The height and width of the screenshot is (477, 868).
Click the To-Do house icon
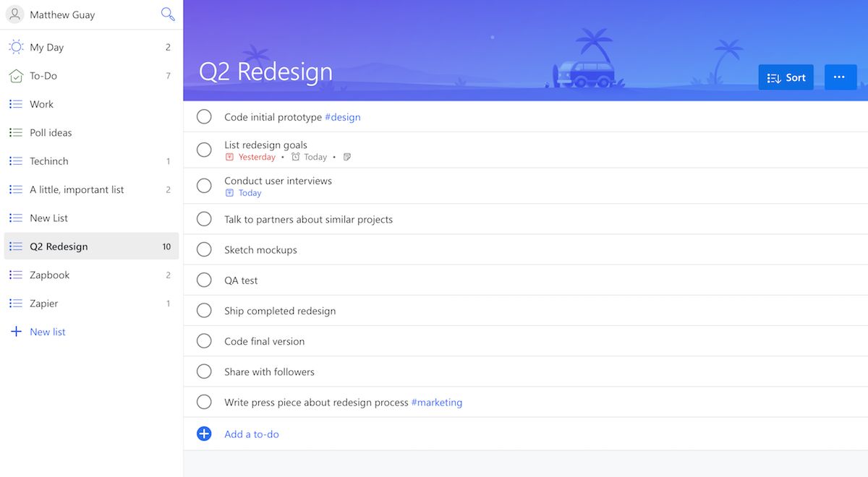pyautogui.click(x=16, y=76)
